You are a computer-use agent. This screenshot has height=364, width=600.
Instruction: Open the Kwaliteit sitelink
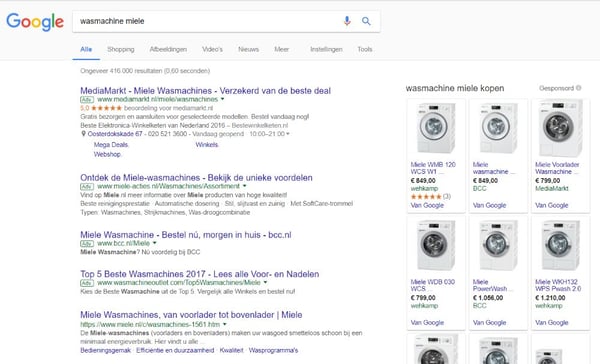coord(232,350)
